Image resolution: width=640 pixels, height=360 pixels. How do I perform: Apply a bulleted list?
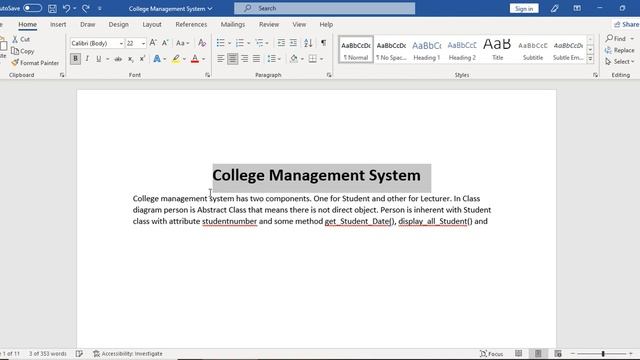pos(220,43)
